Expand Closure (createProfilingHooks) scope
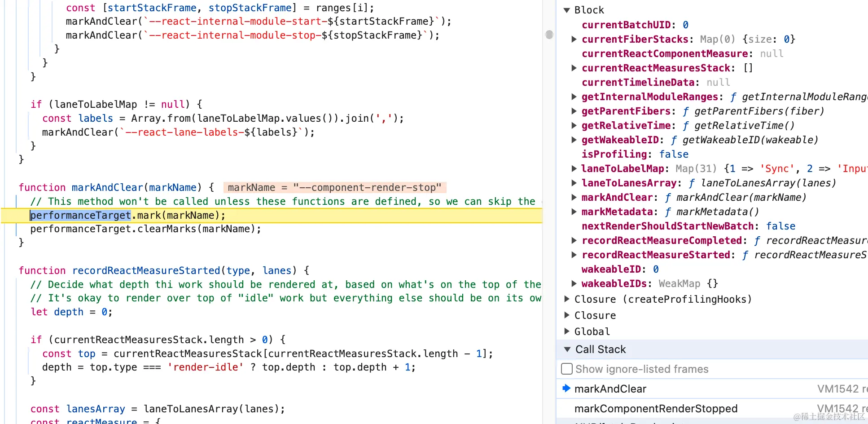Viewport: 868px width, 424px height. coord(567,299)
